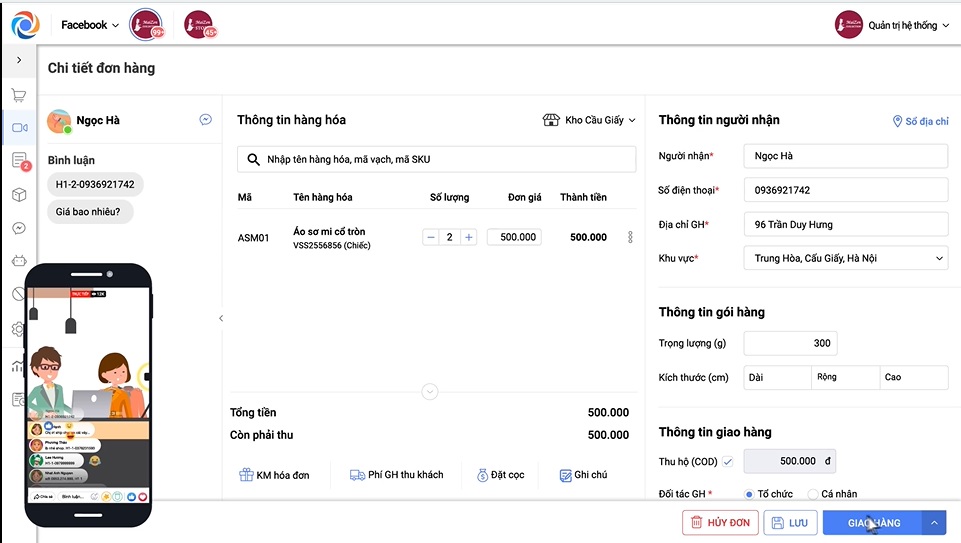Click the Rộng dimension field

point(846,378)
